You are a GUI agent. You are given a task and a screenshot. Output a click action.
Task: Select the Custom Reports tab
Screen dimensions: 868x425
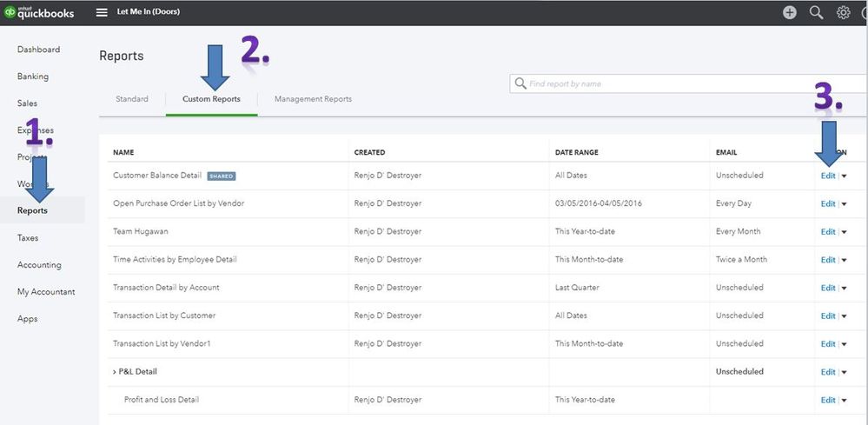[211, 99]
